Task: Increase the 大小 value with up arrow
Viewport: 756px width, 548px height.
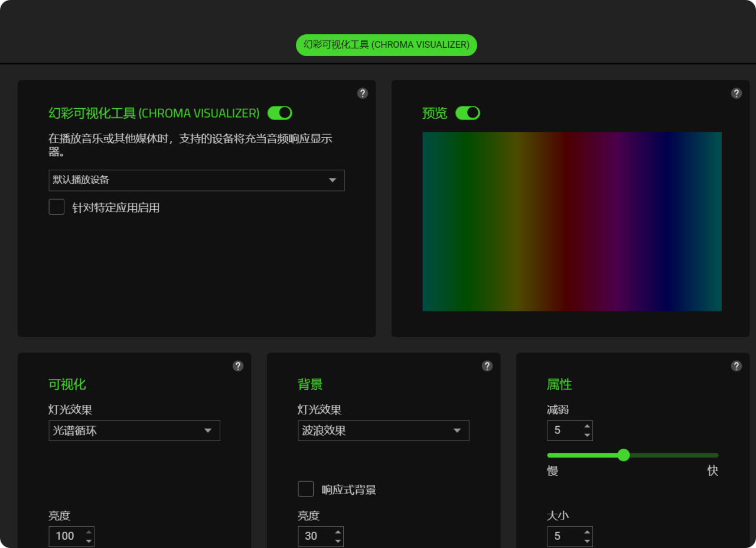Action: 587,531
